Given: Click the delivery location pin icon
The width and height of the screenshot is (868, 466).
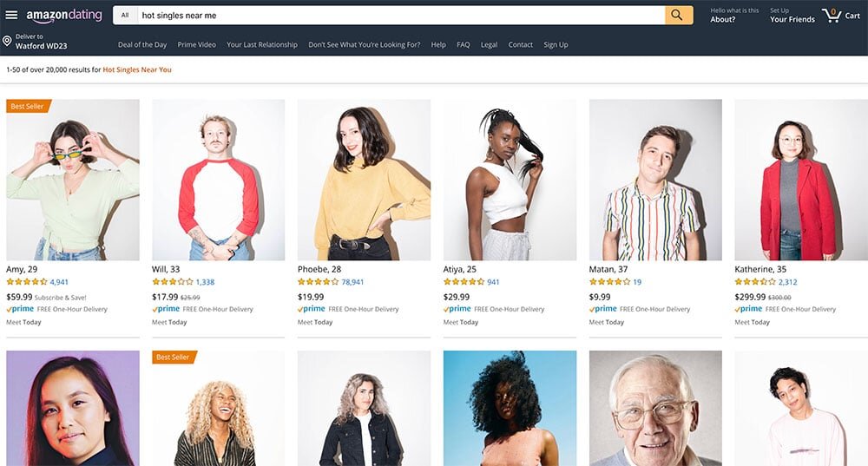Looking at the screenshot, I should tap(7, 41).
